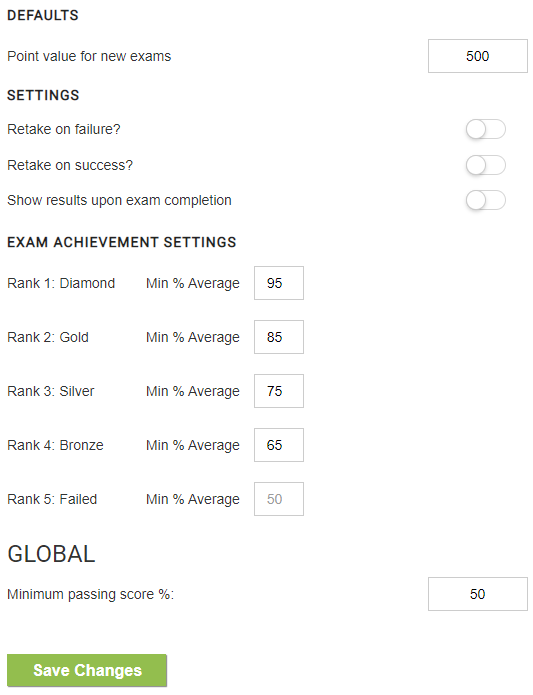Select the Show results upon exam completion label
Image resolution: width=533 pixels, height=695 pixels.
tap(119, 200)
